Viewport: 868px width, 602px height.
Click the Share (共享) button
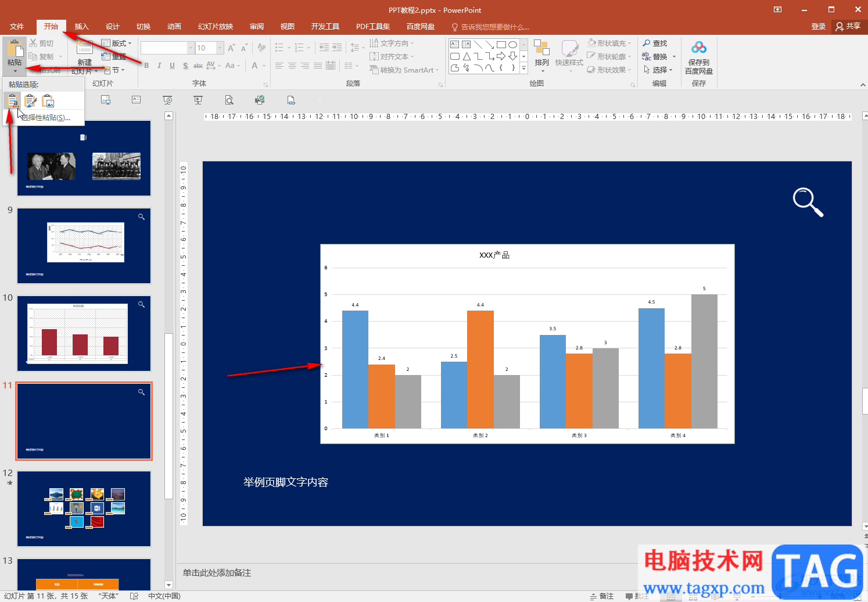(x=848, y=27)
